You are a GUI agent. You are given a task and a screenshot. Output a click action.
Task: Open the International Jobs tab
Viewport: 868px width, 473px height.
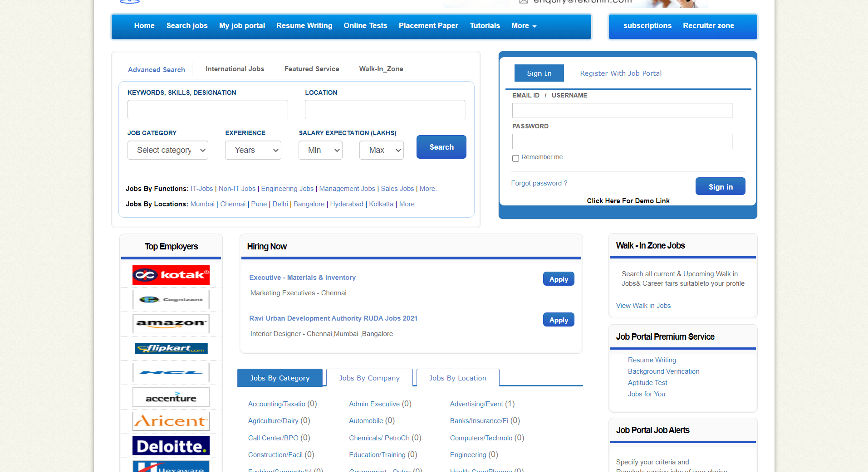(x=235, y=69)
